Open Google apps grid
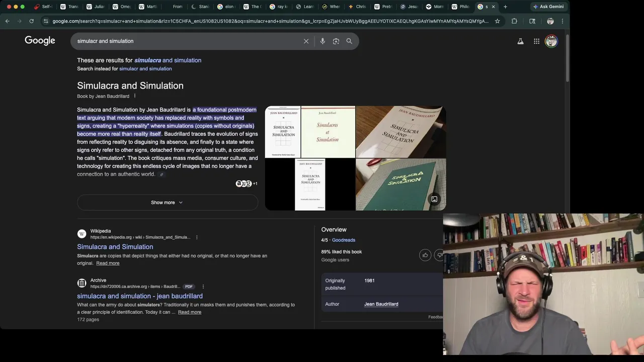The image size is (644, 362). tap(536, 41)
